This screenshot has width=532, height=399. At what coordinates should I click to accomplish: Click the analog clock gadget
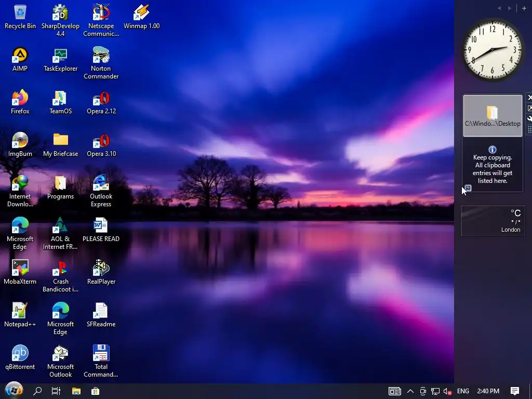tap(493, 49)
